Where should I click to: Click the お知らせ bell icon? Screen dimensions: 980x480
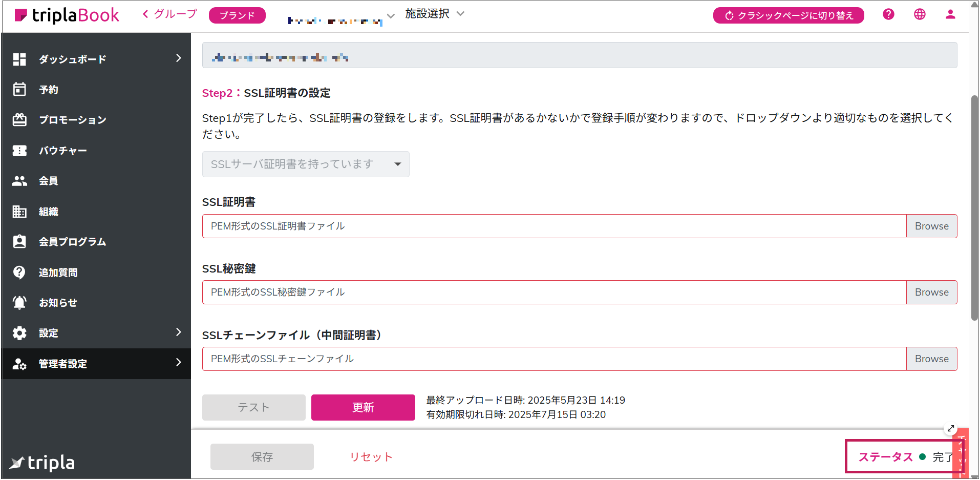click(x=19, y=303)
